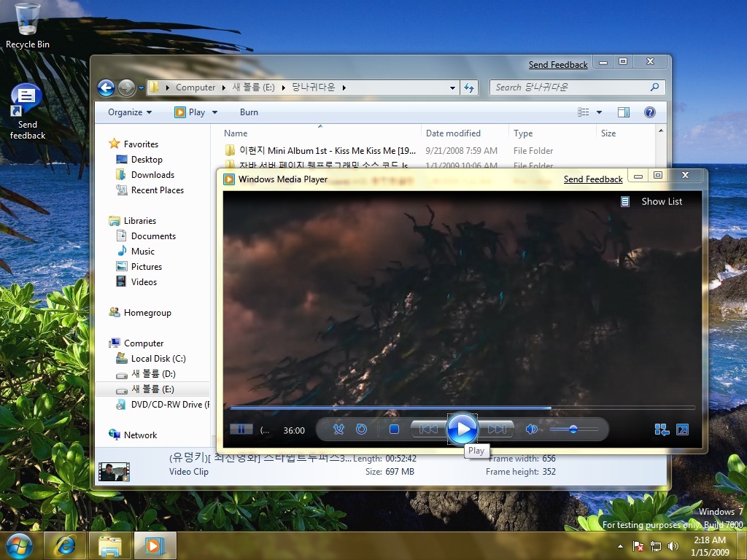Image resolution: width=747 pixels, height=560 pixels.
Task: Click Burn in the Explorer toolbar
Action: tap(249, 112)
